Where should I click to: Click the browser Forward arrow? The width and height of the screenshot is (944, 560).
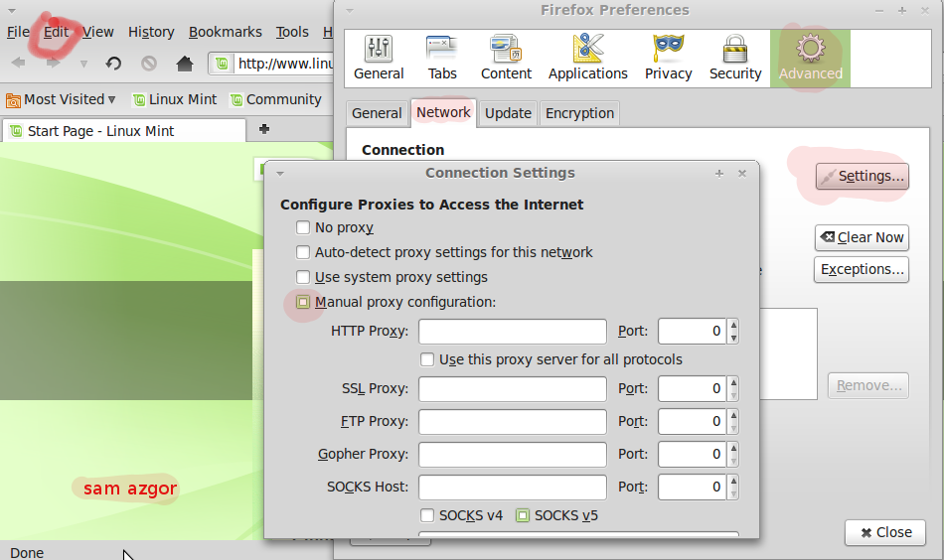click(53, 63)
